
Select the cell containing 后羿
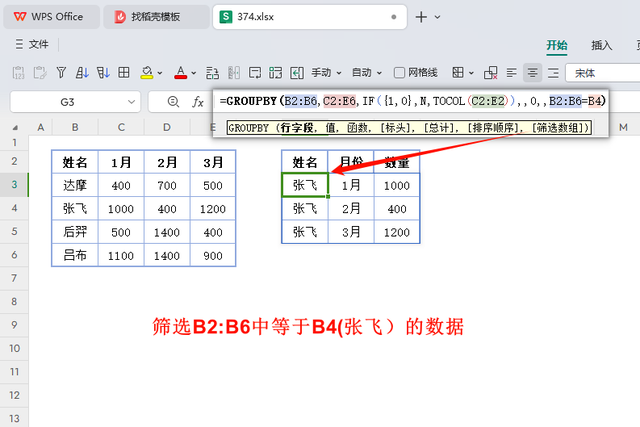click(x=75, y=232)
